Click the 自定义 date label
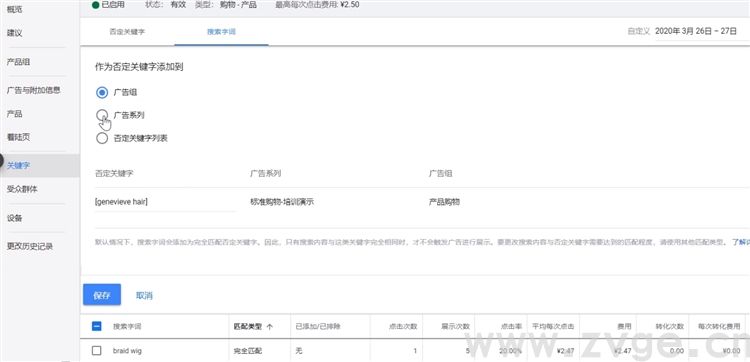 point(639,32)
